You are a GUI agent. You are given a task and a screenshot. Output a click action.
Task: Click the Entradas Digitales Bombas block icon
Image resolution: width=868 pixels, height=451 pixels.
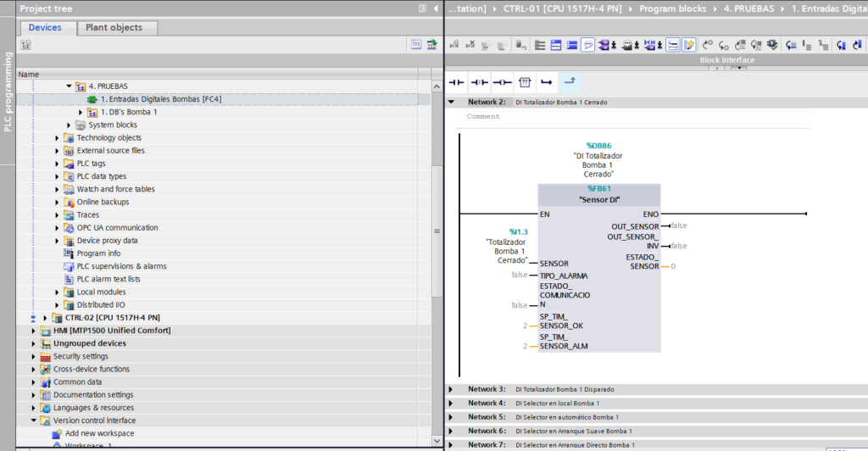click(92, 99)
